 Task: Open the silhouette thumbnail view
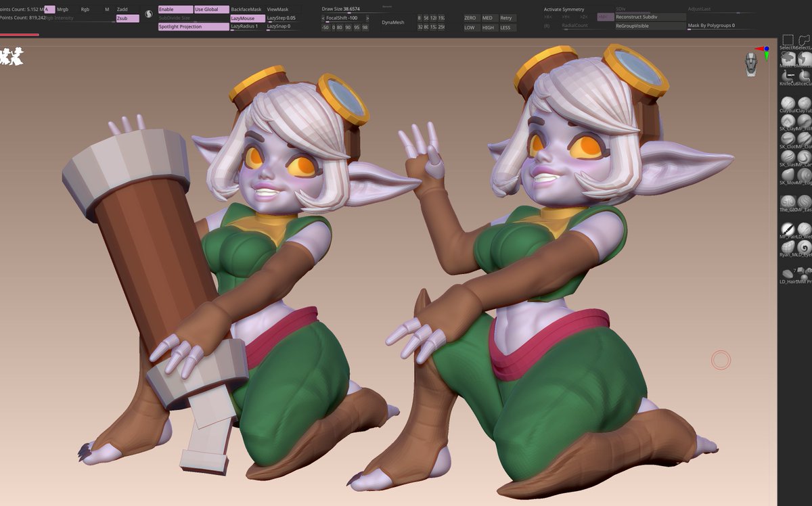[x=12, y=55]
